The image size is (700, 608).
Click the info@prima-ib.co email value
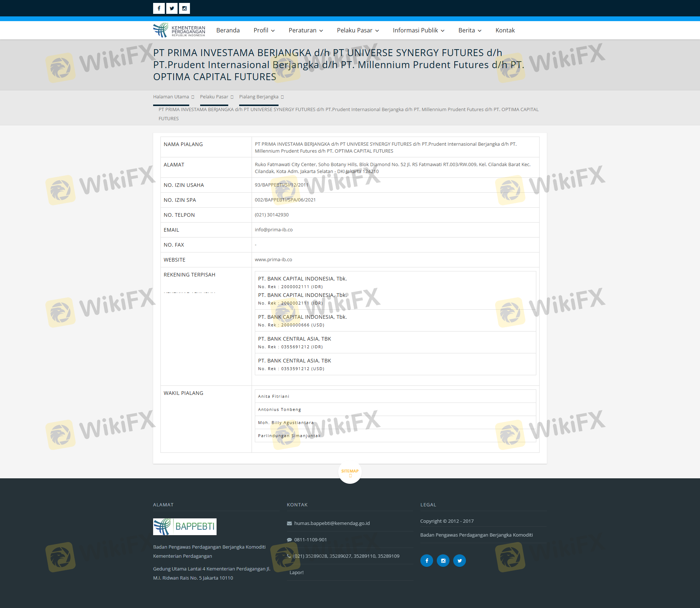point(274,230)
